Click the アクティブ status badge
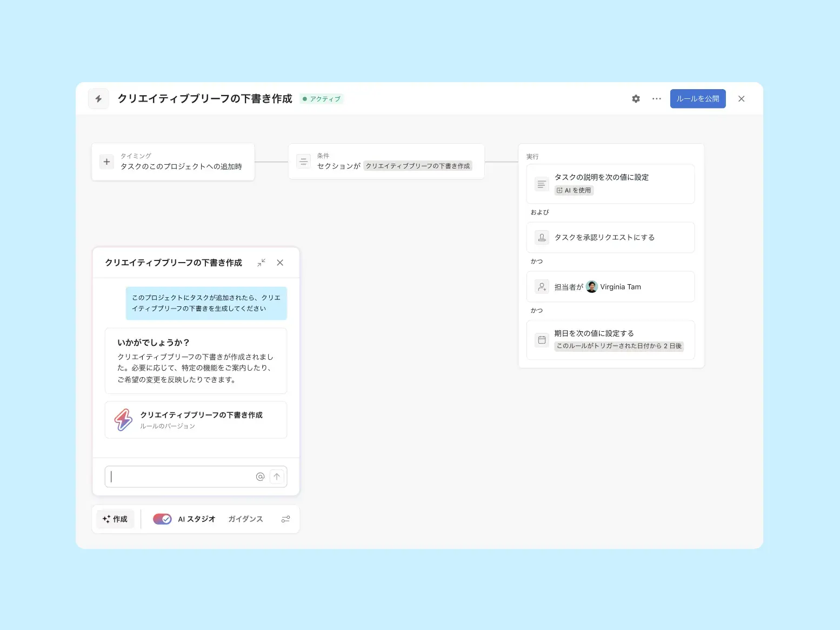The image size is (840, 630). [322, 99]
